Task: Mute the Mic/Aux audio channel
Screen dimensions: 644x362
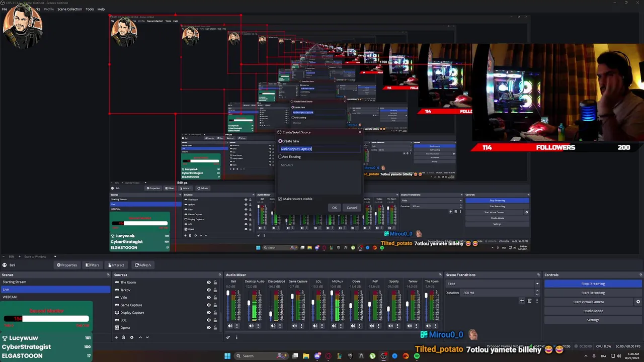Action: click(334, 326)
